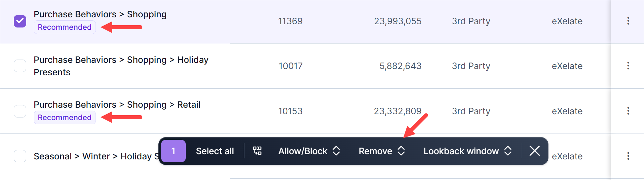Check the Shopping Retail segment checkbox
This screenshot has width=644, height=180.
[x=20, y=111]
